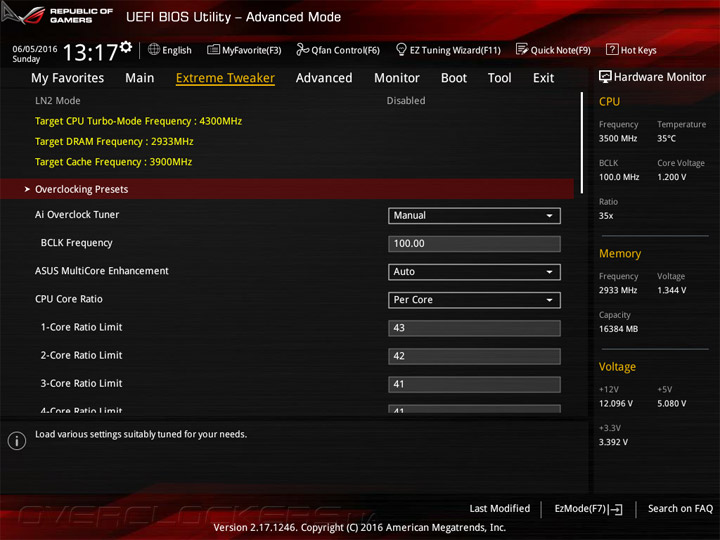The image size is (720, 540).
Task: Click Target CPU Turbo-Mode Frequency text
Action: [138, 121]
